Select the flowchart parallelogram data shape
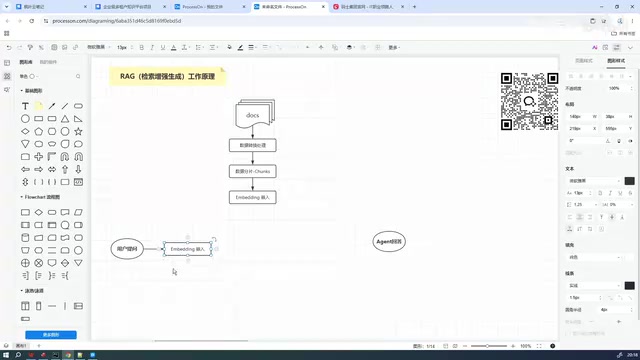The width and height of the screenshot is (640, 360). pos(78,212)
